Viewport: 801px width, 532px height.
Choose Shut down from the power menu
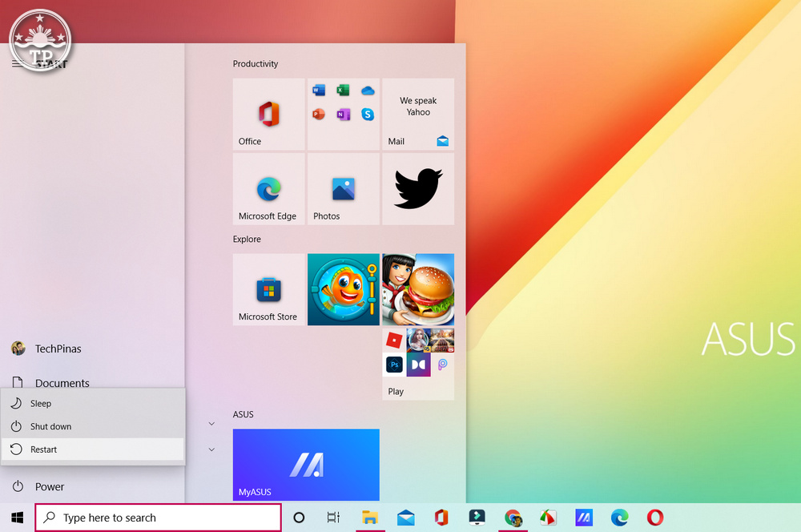(x=92, y=426)
